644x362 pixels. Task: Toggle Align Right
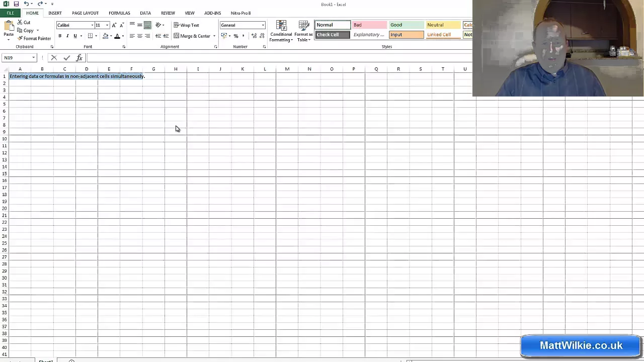[147, 36]
